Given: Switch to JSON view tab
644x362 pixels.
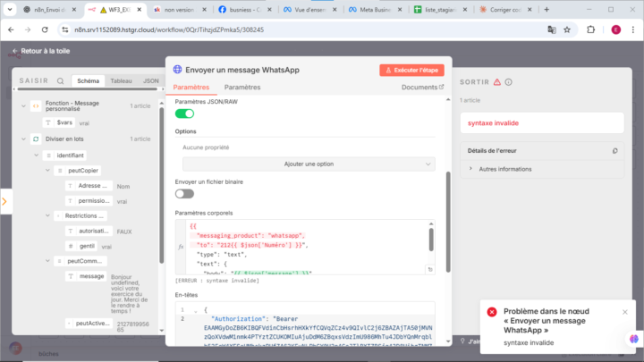Looking at the screenshot, I should pos(151,80).
